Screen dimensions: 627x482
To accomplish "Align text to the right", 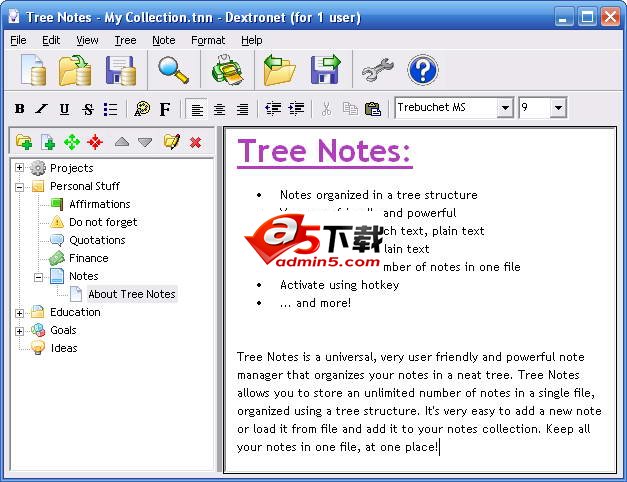I will pos(242,108).
